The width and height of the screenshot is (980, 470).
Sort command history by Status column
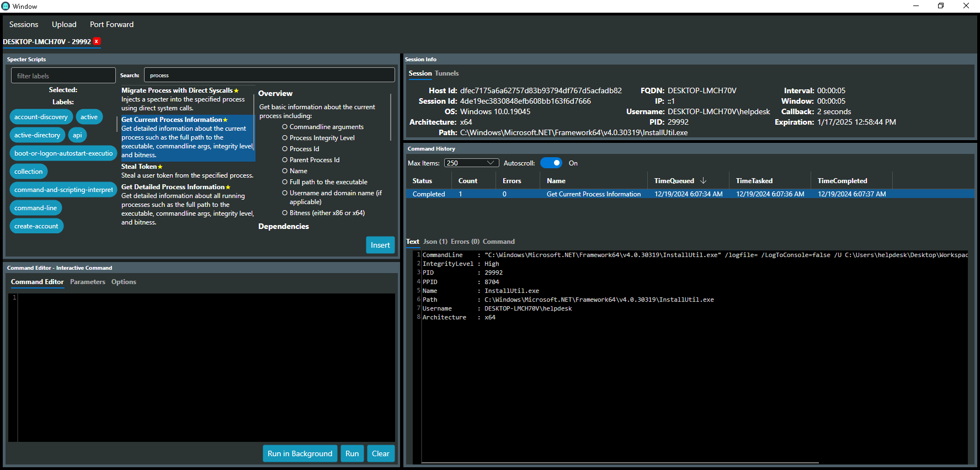(x=422, y=181)
